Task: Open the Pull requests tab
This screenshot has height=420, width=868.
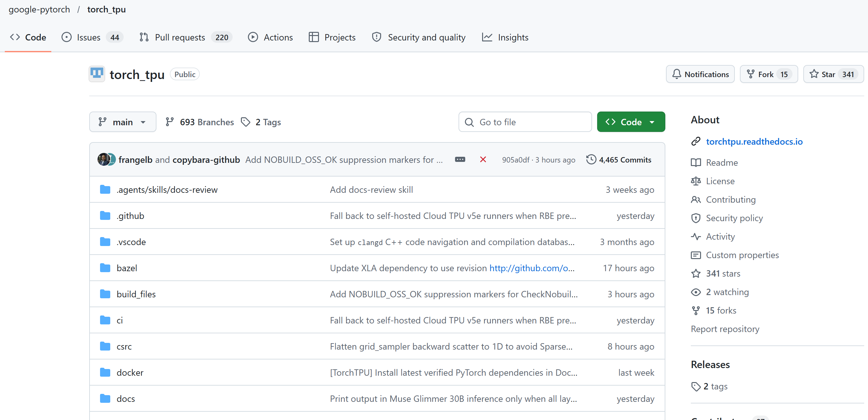Action: tap(186, 37)
